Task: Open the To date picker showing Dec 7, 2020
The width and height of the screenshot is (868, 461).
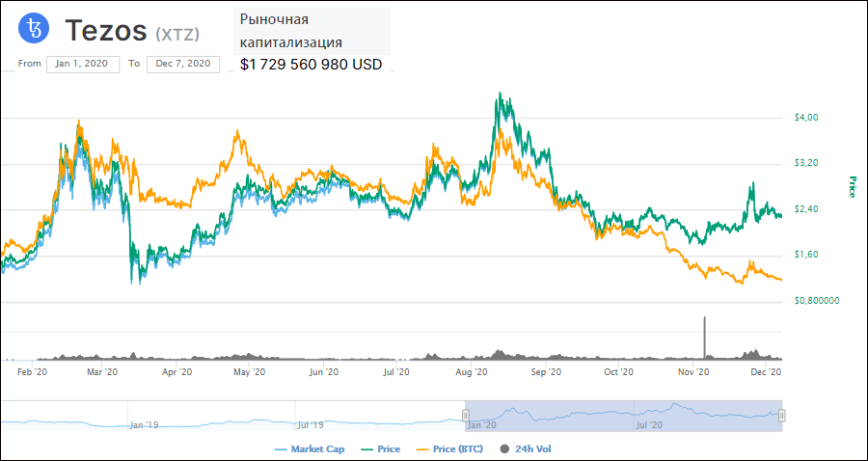Action: (182, 64)
